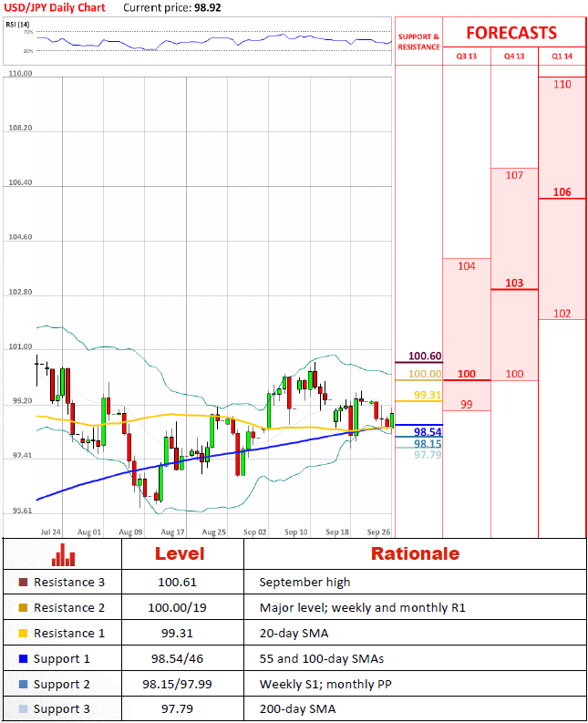Image resolution: width=588 pixels, height=723 pixels.
Task: Select the Q4 13 forecast column header
Action: click(x=514, y=56)
